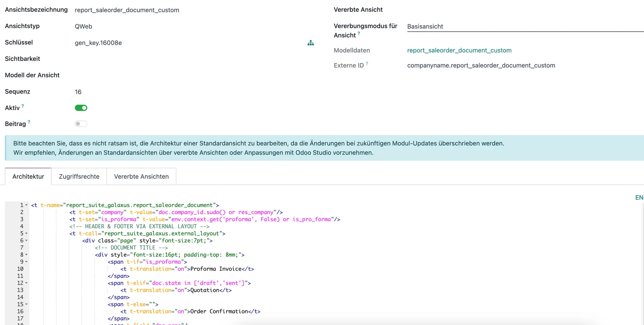Click line number 10 in the code gutter
This screenshot has width=644, height=325.
pos(20,269)
